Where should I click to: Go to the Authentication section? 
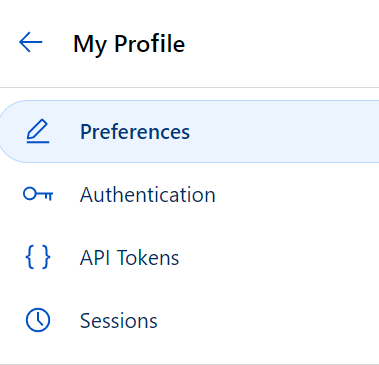(189, 194)
